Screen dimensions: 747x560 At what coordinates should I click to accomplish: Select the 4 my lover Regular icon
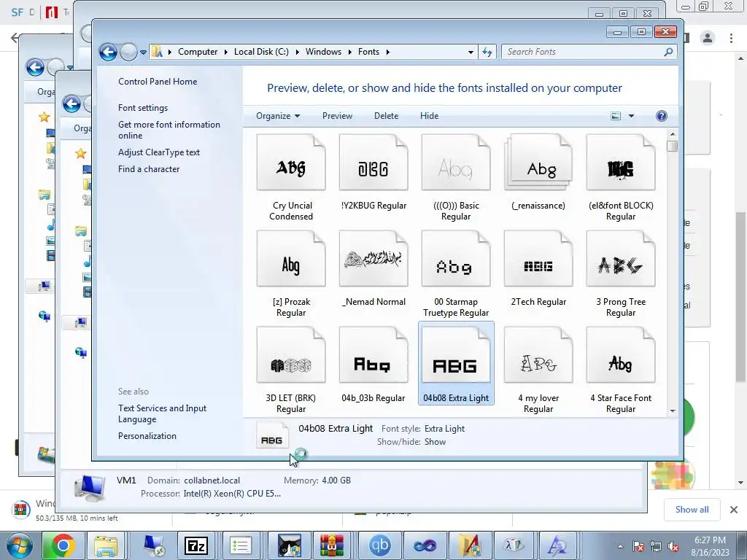[x=538, y=355]
